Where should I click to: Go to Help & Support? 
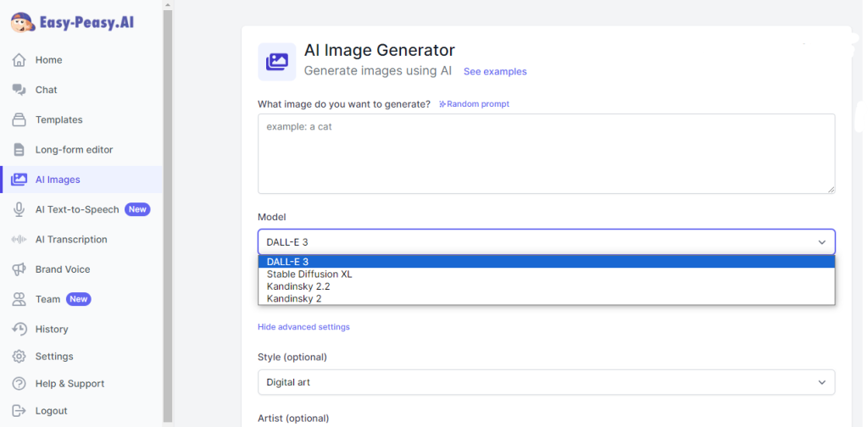pos(70,384)
